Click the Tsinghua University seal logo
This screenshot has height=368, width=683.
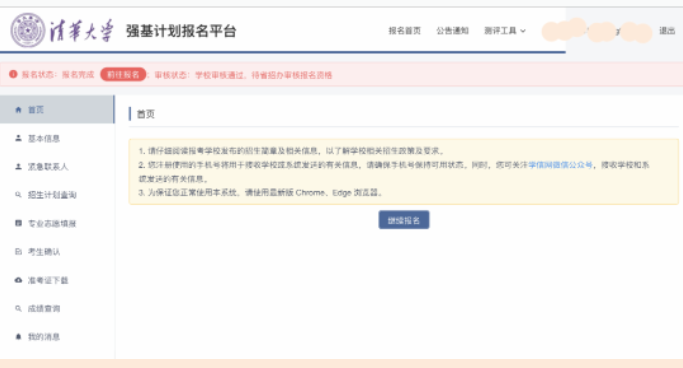tap(27, 30)
